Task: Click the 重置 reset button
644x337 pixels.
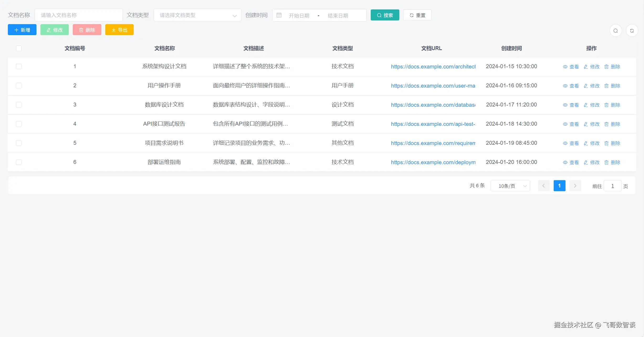Action: tap(417, 15)
